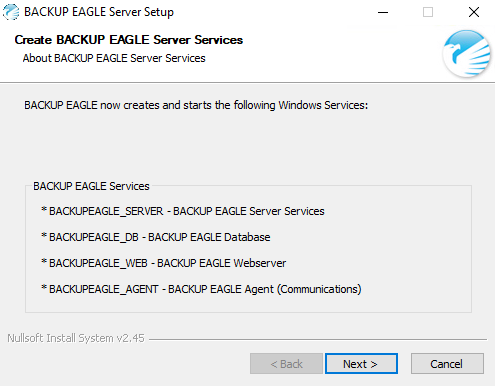Click the 'BACKUP EAGLE Server Setup' window title

click(99, 12)
